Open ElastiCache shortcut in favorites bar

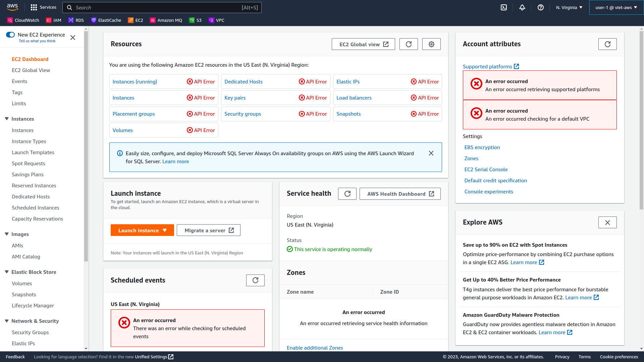[106, 20]
